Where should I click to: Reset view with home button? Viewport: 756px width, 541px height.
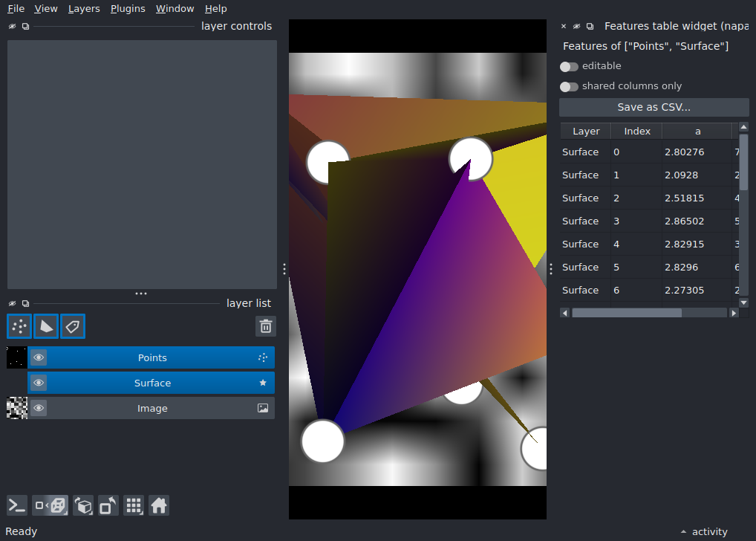[159, 506]
